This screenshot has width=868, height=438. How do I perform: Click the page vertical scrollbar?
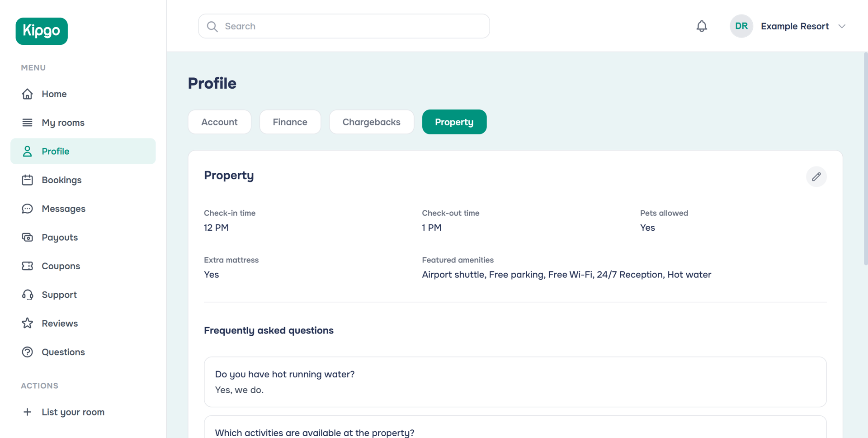tap(865, 158)
